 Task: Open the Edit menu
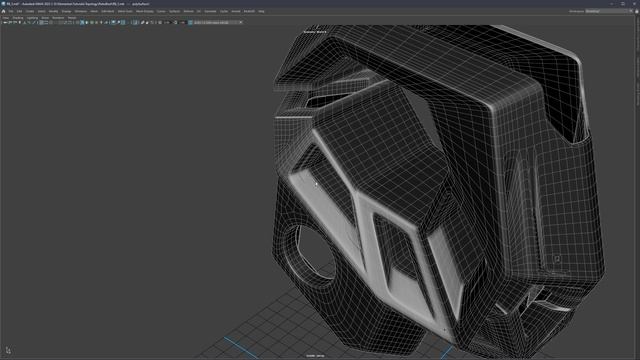pos(19,11)
